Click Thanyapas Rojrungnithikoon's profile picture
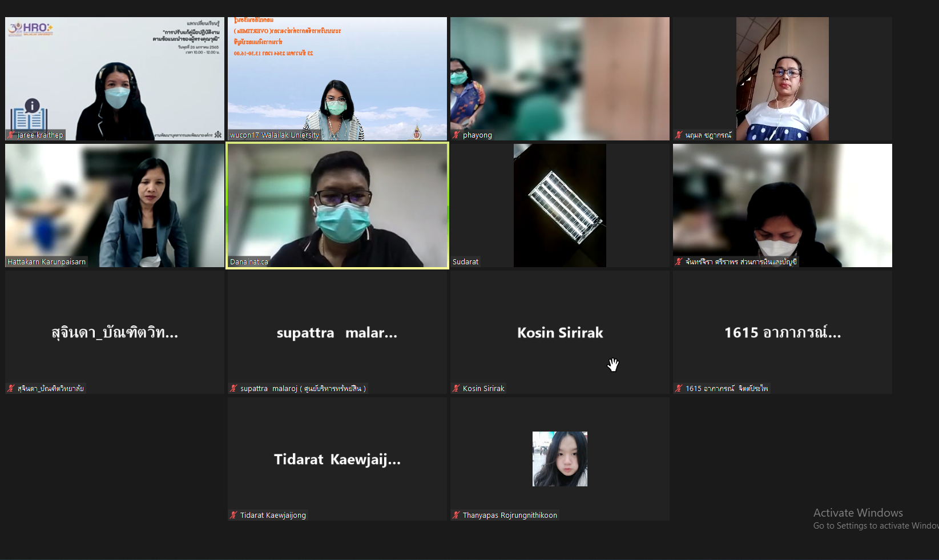The width and height of the screenshot is (939, 560). coord(560,459)
